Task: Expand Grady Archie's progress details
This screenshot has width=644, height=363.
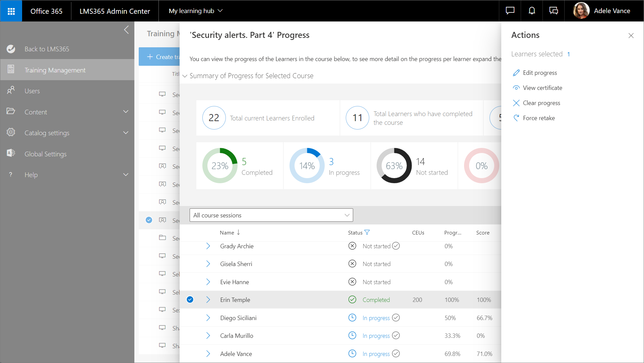Action: coord(208,246)
